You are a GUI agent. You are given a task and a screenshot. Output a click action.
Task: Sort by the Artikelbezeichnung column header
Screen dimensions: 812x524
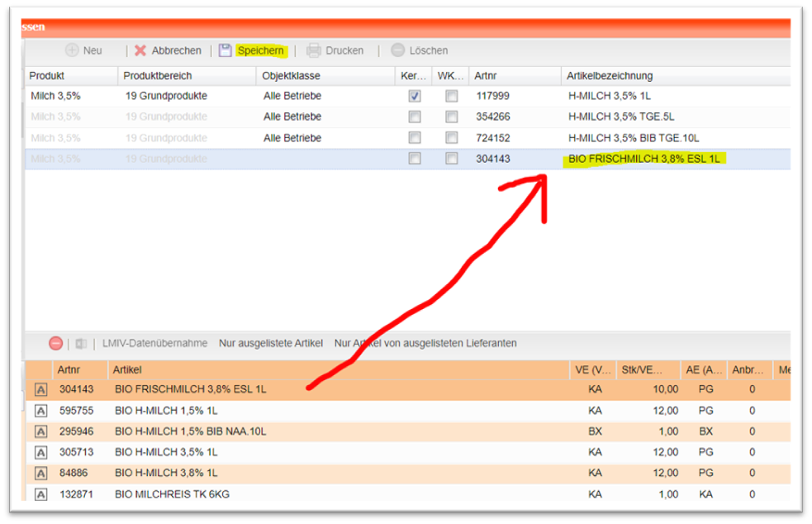click(x=610, y=76)
